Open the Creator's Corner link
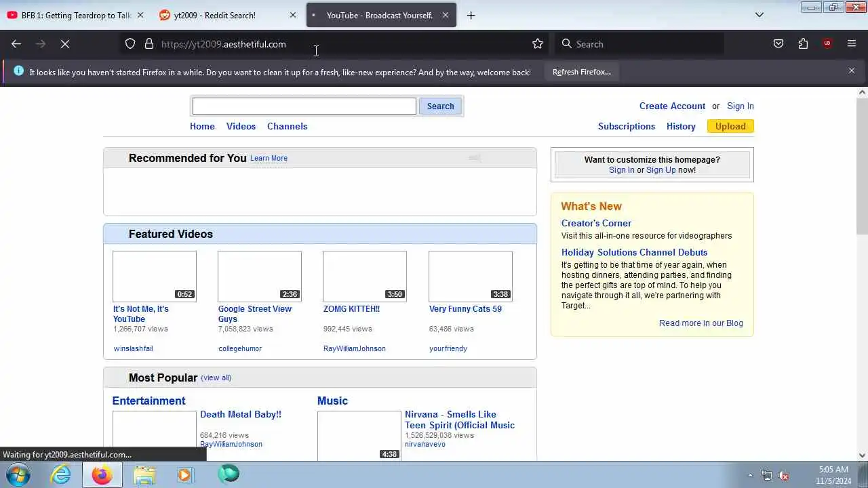Viewport: 868px width, 488px height. tap(596, 223)
